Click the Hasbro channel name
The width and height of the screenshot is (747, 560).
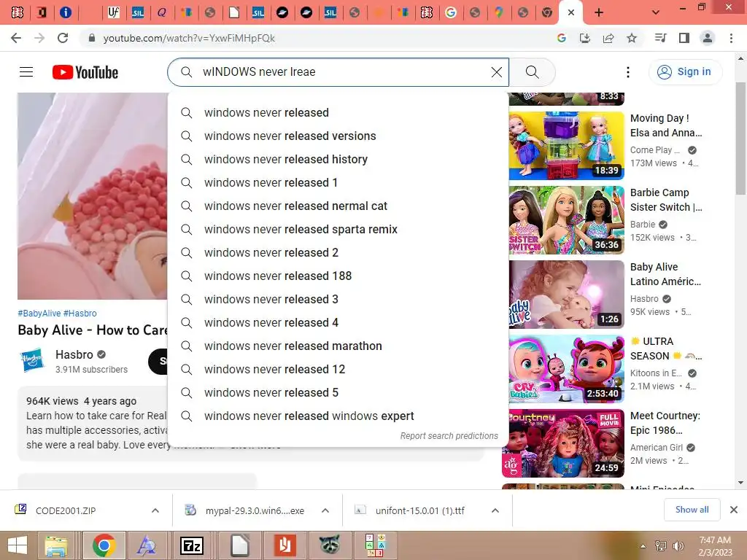74,355
